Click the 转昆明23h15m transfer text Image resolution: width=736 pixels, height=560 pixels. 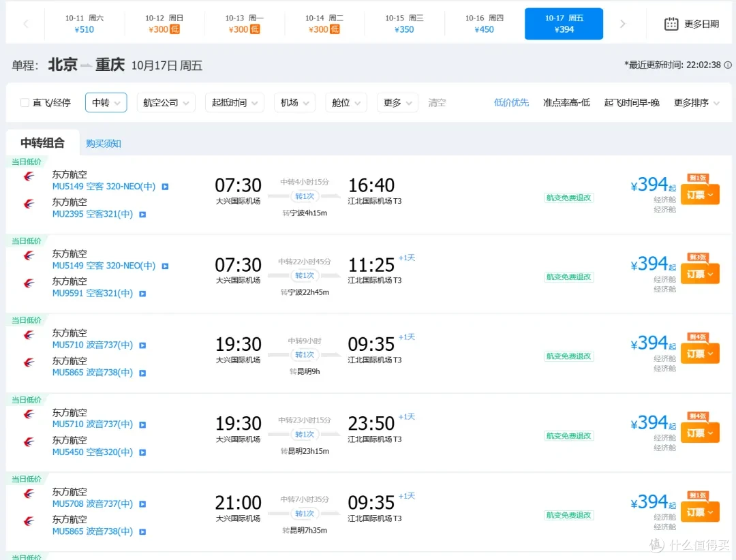(x=305, y=451)
